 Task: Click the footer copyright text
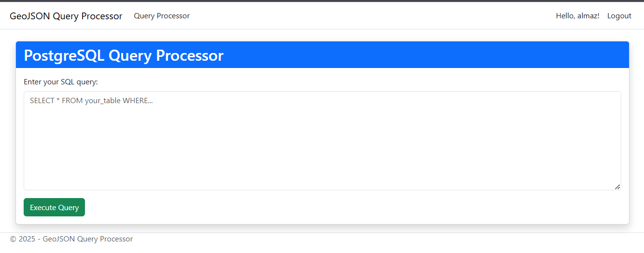coord(71,239)
